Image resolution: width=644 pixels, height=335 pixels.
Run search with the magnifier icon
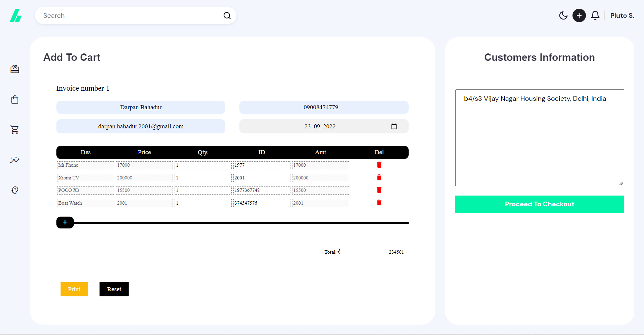pos(227,15)
